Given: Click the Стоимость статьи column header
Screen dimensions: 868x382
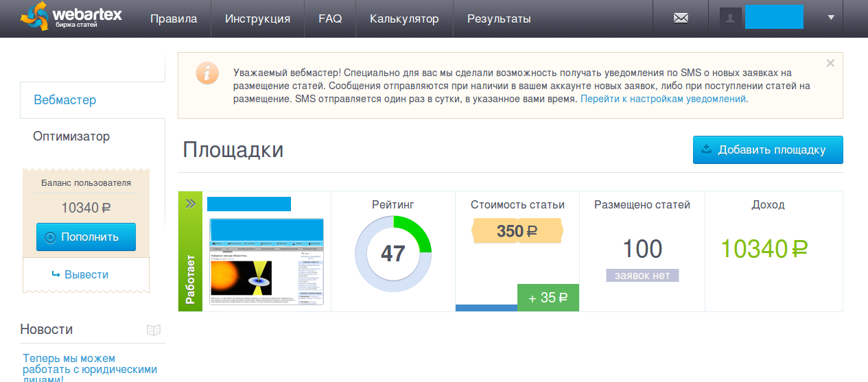Looking at the screenshot, I should click(x=517, y=204).
